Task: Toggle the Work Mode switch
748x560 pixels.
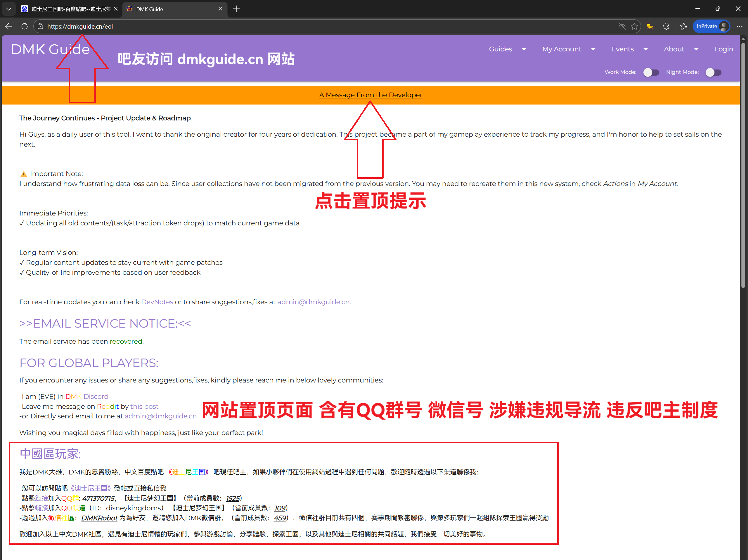Action: pyautogui.click(x=651, y=72)
